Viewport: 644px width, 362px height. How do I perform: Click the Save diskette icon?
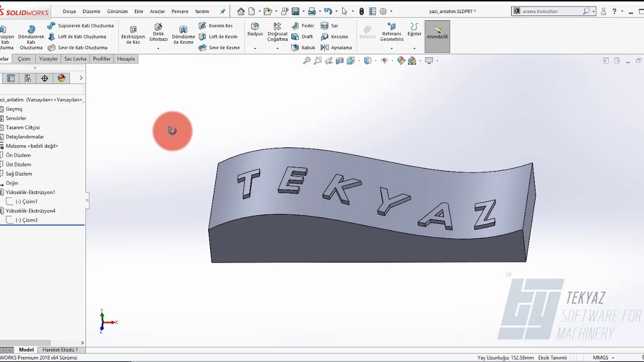click(x=295, y=11)
